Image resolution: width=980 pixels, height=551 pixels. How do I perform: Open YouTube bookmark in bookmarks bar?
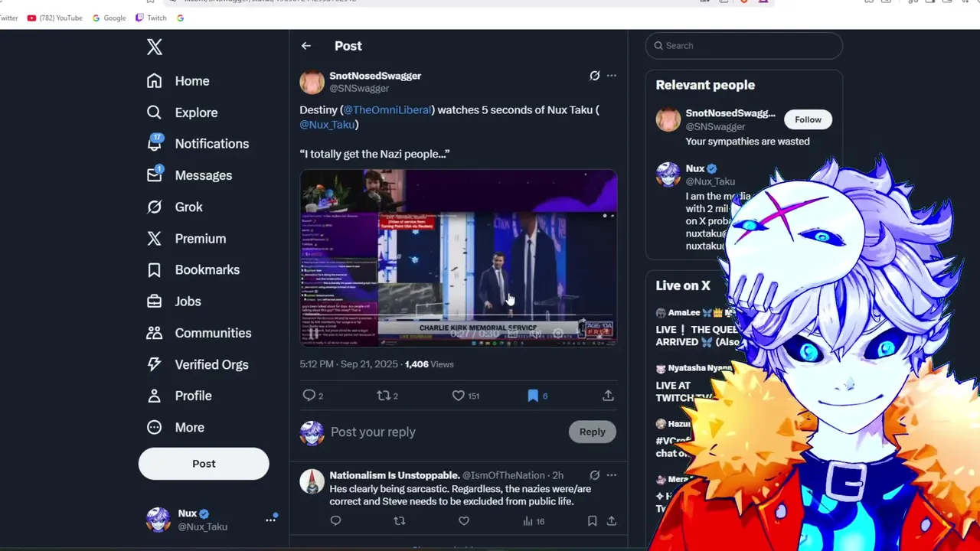pos(54,18)
